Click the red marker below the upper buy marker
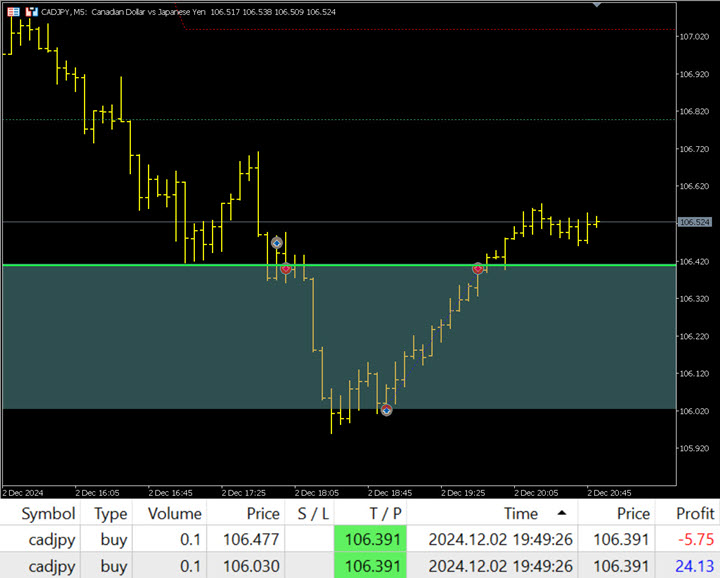This screenshot has width=720, height=578. click(x=286, y=268)
